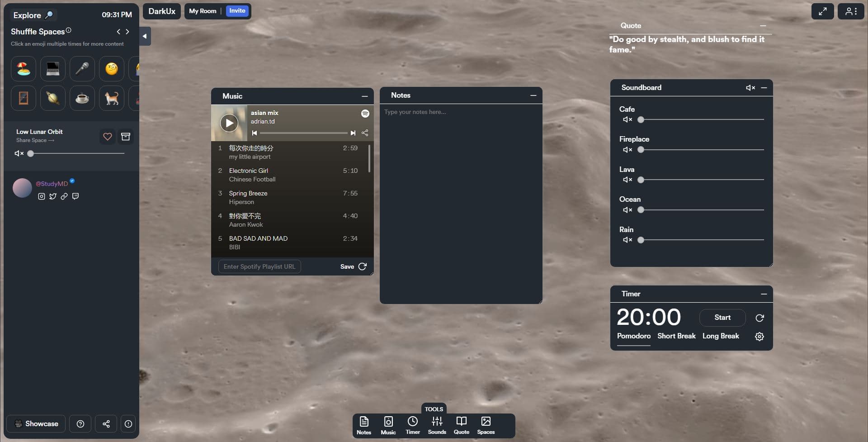Mute the Rain sound in the Soundboard
This screenshot has width=868, height=442.
(627, 240)
